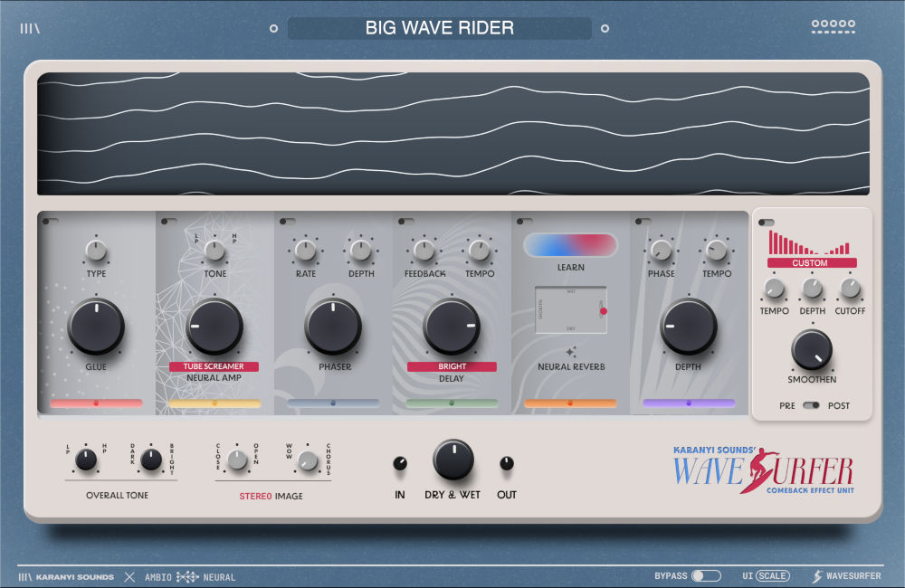Open the Custom LFO shape selector
The image size is (905, 588).
(x=812, y=262)
